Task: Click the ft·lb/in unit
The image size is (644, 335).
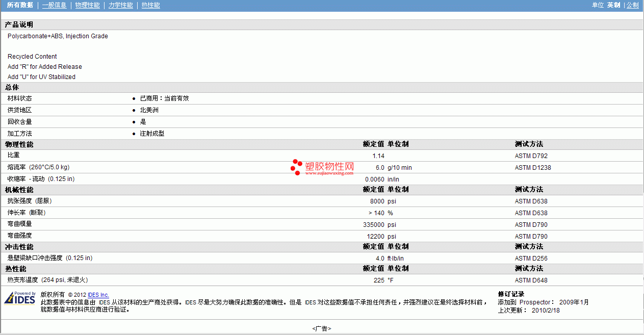Action: click(x=396, y=259)
